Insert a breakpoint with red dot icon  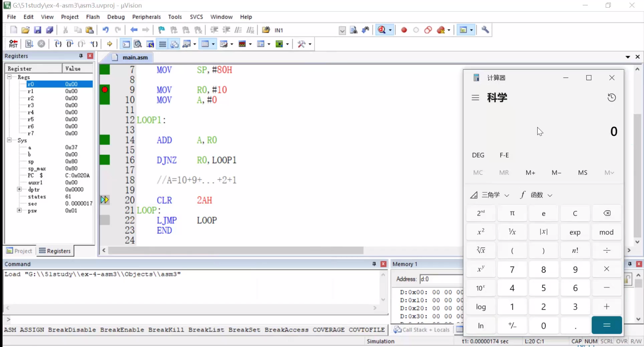point(404,30)
